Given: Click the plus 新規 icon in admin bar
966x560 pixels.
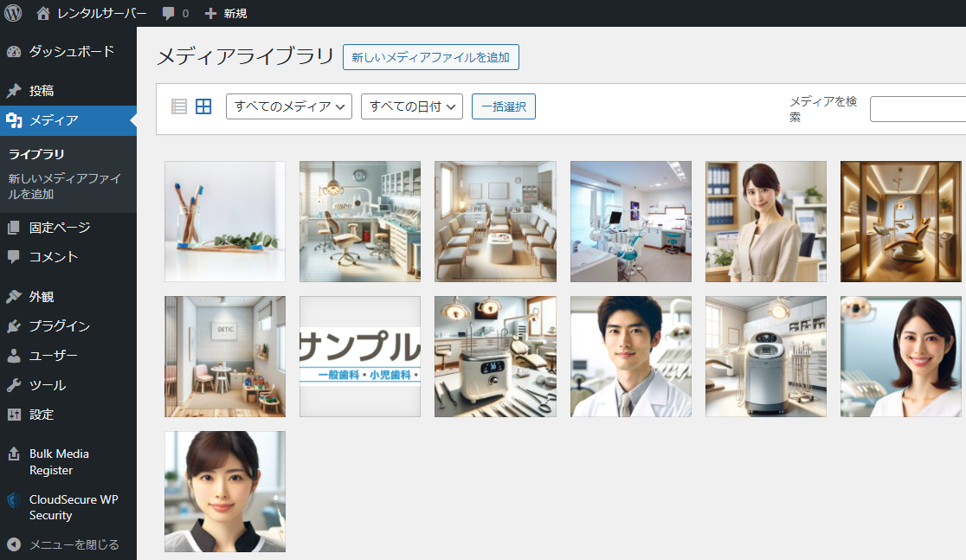Looking at the screenshot, I should (210, 13).
